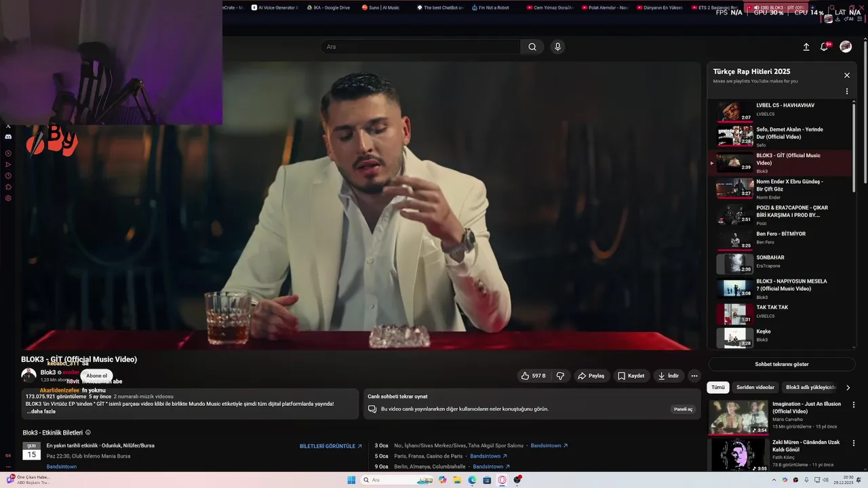Save the video with Kaydet
Viewport: 868px width, 488px height.
tap(631, 375)
